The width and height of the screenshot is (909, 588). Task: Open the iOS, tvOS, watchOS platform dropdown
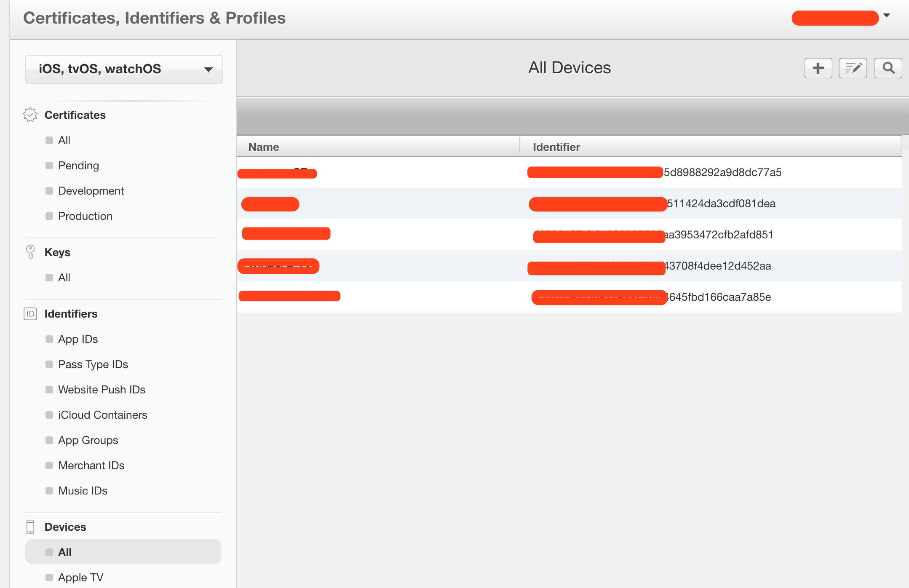[124, 69]
